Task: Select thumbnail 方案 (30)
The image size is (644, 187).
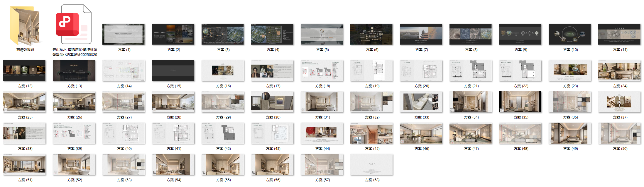Action: tap(272, 102)
